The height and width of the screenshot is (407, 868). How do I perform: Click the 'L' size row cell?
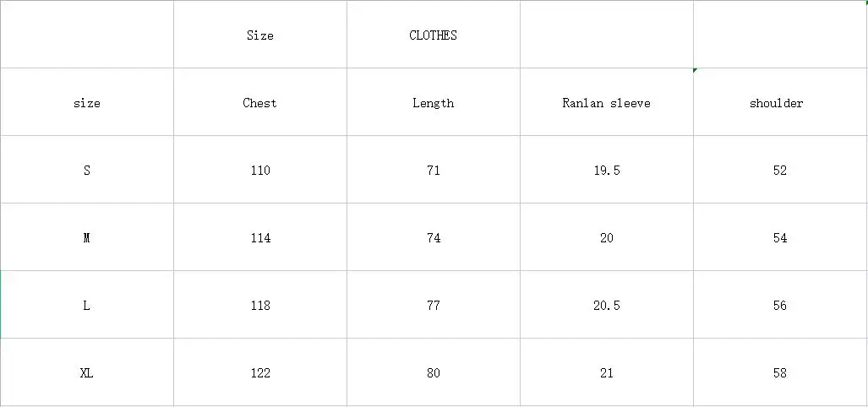tap(87, 306)
